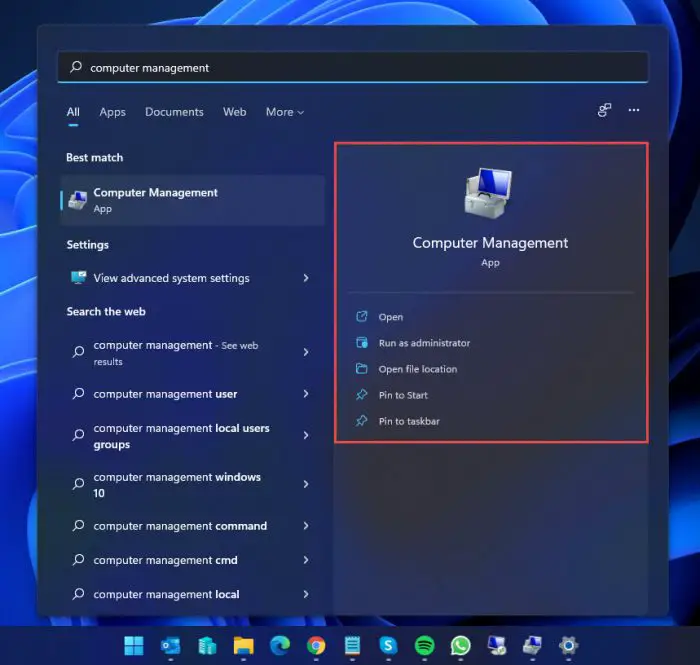
Task: Expand arrow for 'computer management local'
Action: point(306,594)
